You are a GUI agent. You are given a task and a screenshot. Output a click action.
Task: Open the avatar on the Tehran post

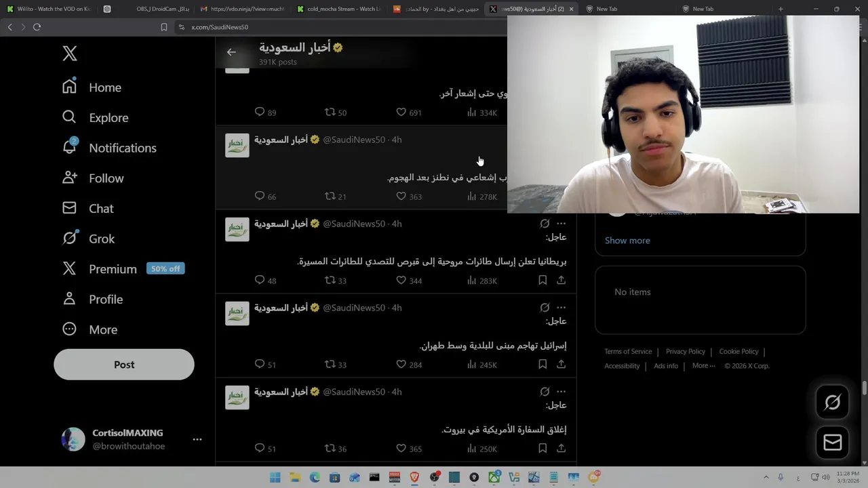[x=237, y=314]
